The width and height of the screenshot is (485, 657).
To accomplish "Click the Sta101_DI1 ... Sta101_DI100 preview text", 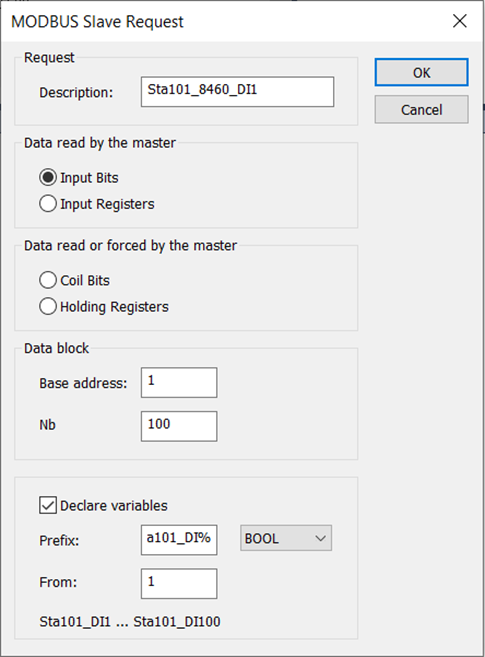I will click(130, 622).
